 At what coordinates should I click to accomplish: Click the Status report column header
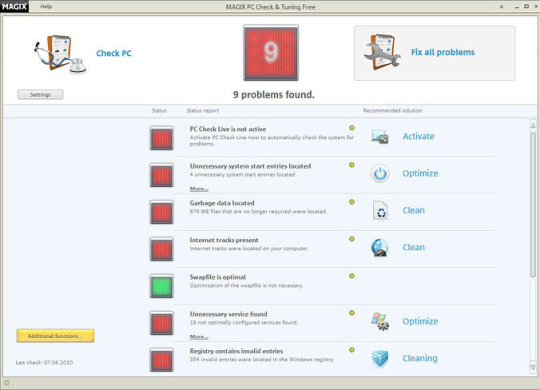click(202, 111)
